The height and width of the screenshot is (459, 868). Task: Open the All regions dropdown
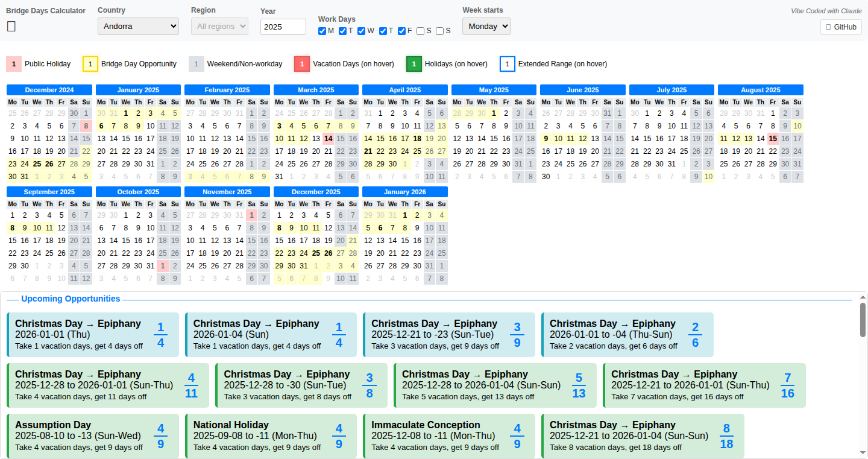pyautogui.click(x=219, y=26)
